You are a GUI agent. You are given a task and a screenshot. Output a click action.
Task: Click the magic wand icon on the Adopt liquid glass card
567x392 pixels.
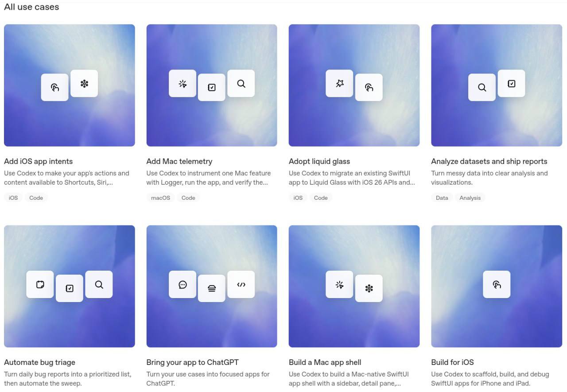click(339, 83)
